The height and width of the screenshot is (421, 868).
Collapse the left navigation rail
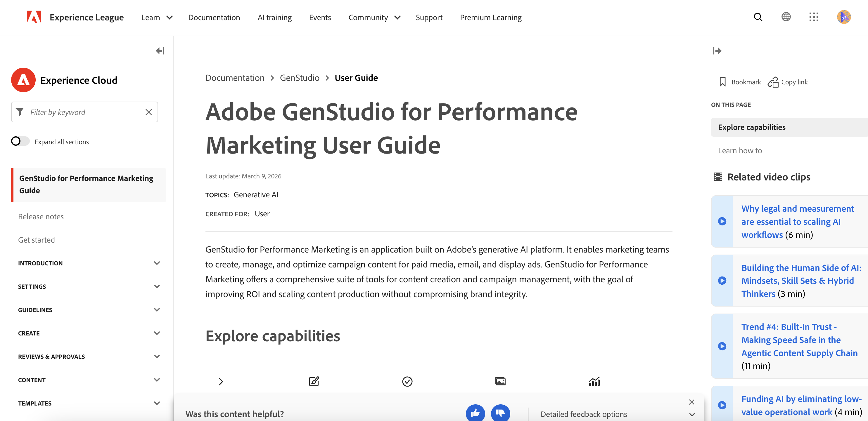[160, 51]
